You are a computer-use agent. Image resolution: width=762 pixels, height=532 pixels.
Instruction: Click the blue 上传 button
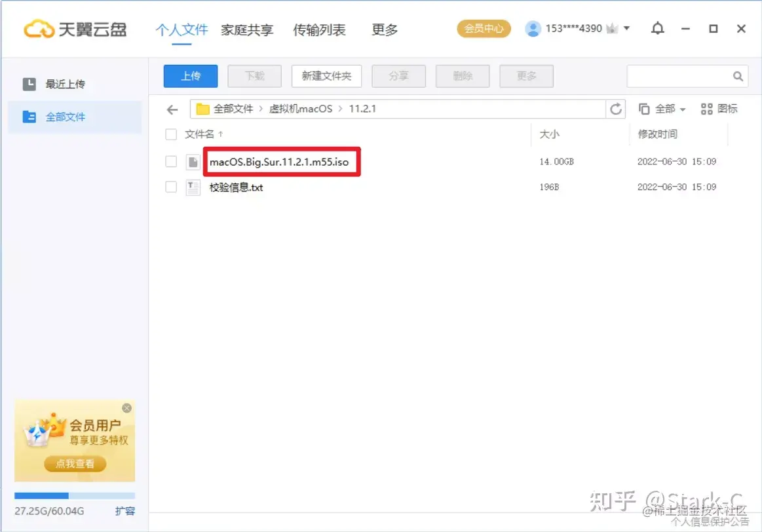pos(191,76)
